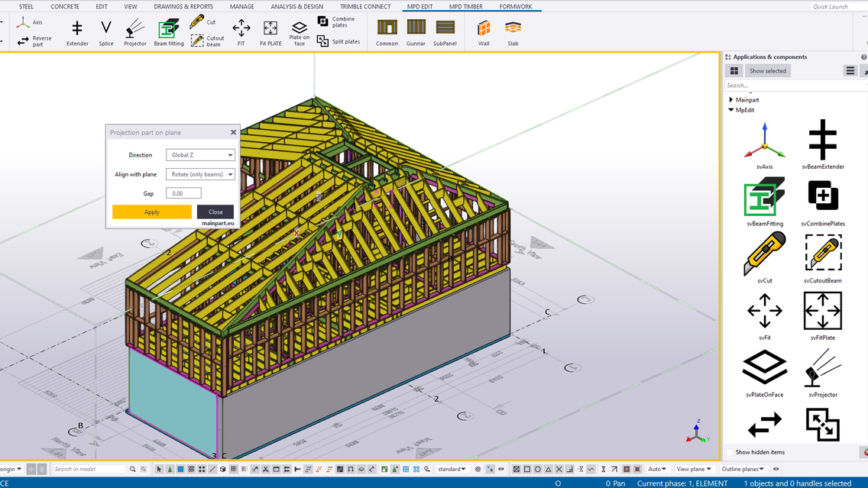Run the Combine plates ribbon tool

336,22
